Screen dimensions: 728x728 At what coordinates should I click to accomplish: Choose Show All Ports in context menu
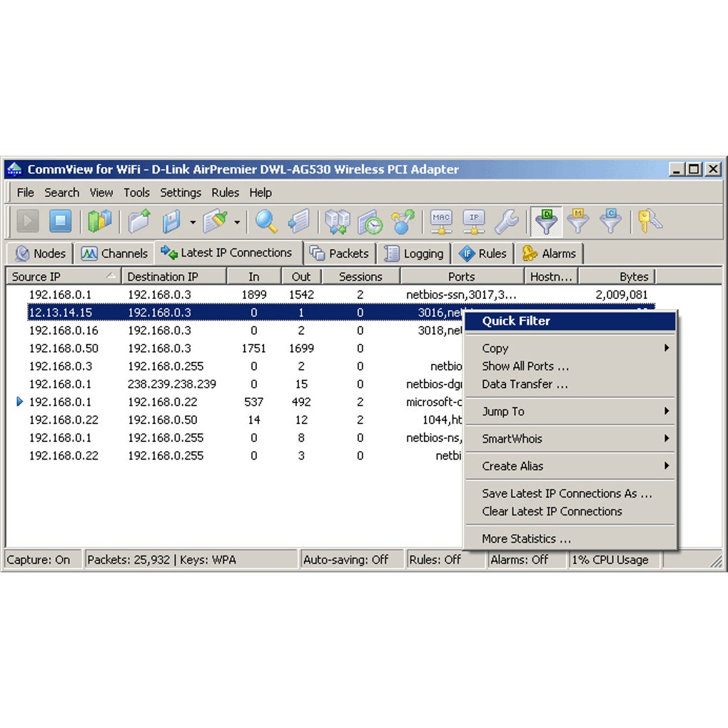pyautogui.click(x=570, y=366)
